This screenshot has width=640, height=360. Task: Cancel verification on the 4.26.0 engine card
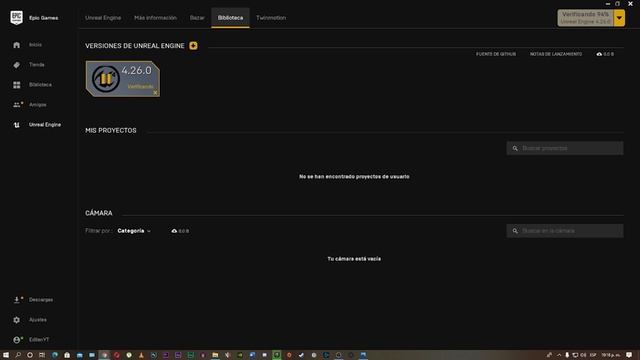coord(155,93)
